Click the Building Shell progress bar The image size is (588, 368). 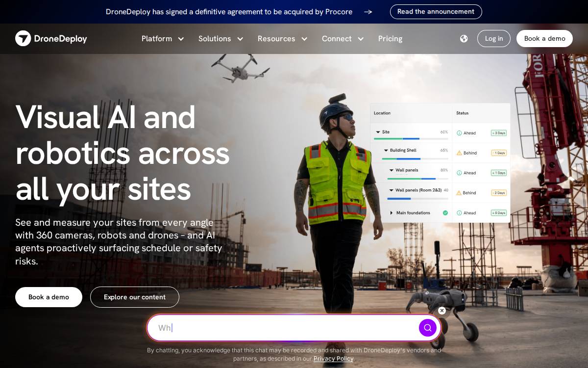[x=415, y=159]
